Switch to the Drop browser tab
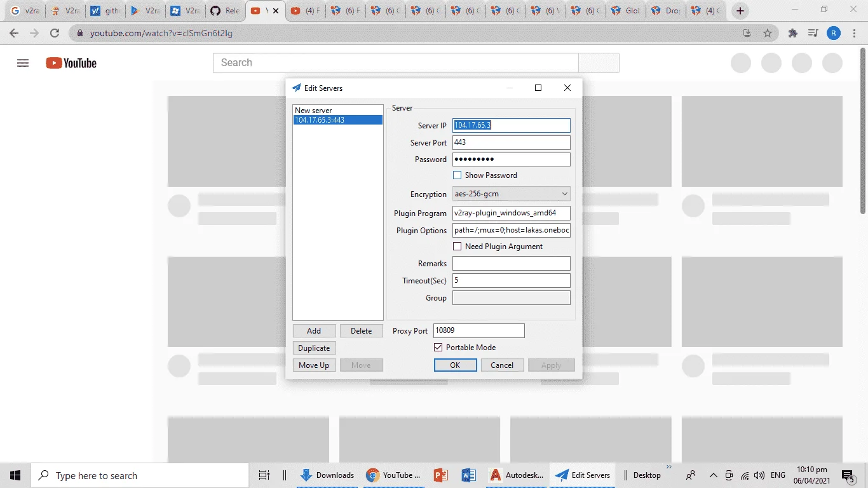 point(665,11)
